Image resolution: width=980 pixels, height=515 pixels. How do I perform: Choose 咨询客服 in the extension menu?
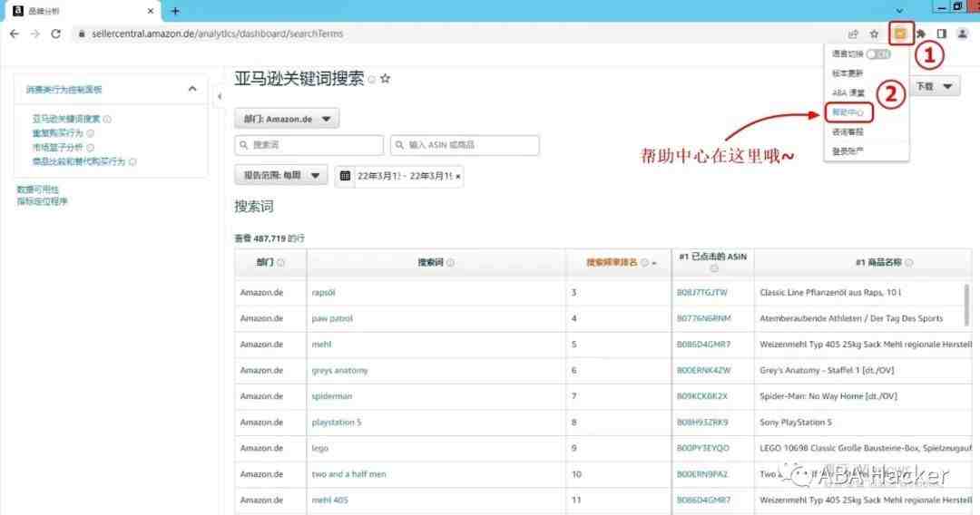[848, 131]
